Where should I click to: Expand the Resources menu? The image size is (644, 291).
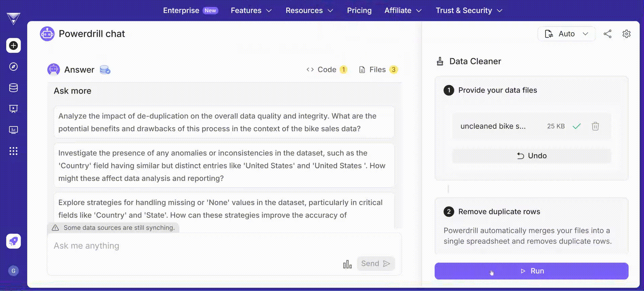point(309,11)
